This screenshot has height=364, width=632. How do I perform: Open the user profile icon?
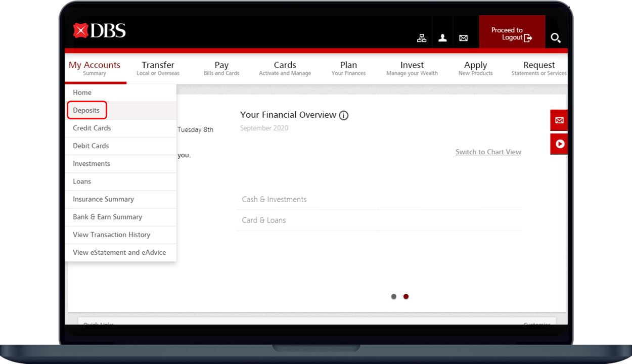442,38
